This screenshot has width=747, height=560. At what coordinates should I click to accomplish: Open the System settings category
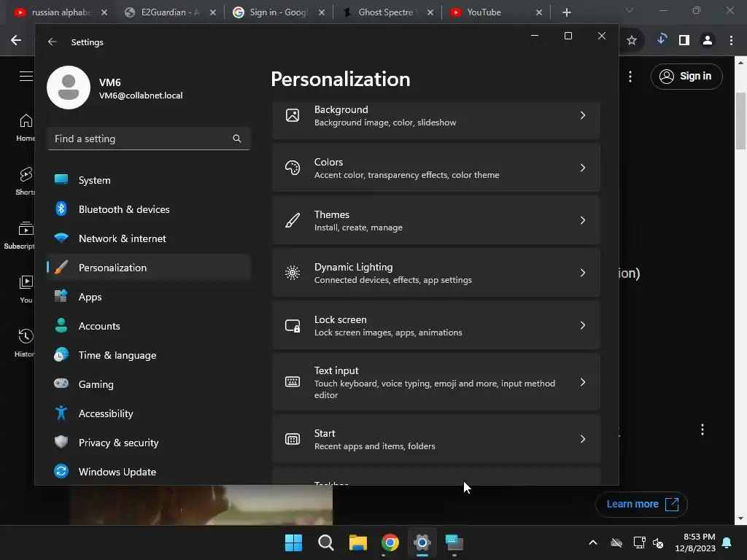[x=149, y=180]
